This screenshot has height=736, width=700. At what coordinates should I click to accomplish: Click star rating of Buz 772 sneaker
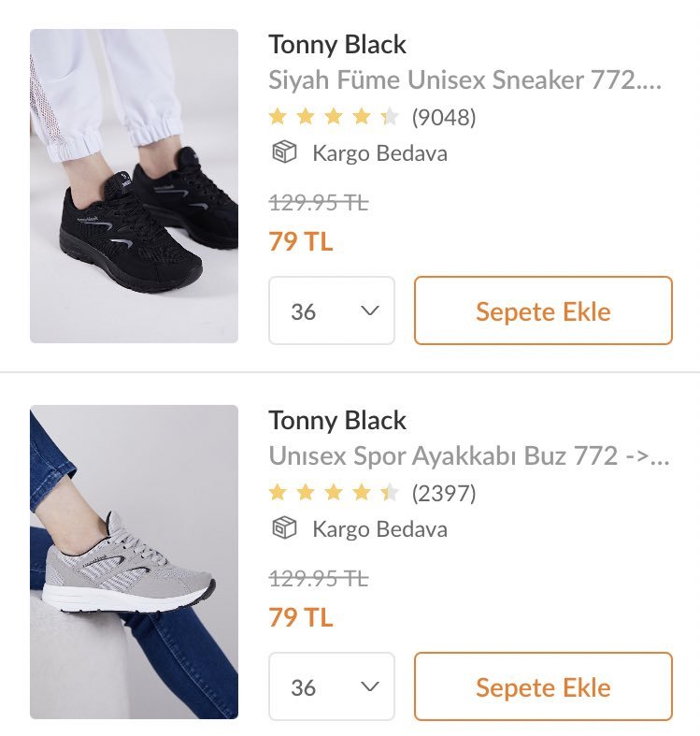(x=334, y=493)
